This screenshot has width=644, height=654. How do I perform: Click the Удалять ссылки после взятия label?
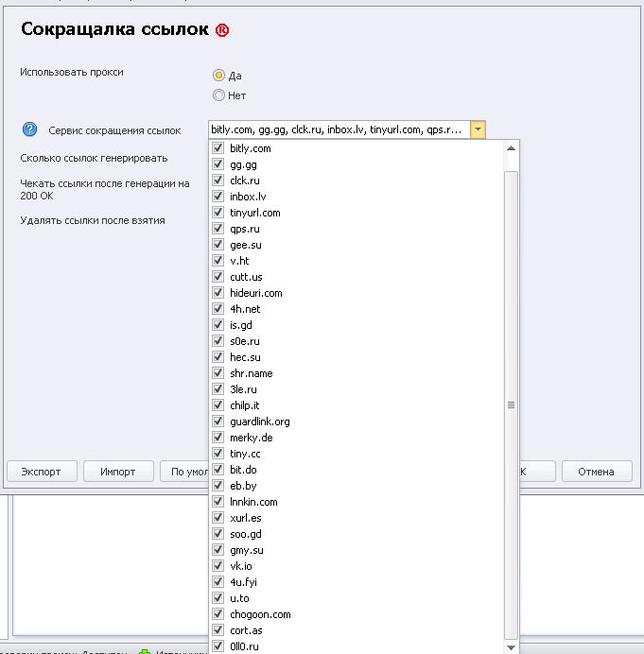tap(93, 220)
